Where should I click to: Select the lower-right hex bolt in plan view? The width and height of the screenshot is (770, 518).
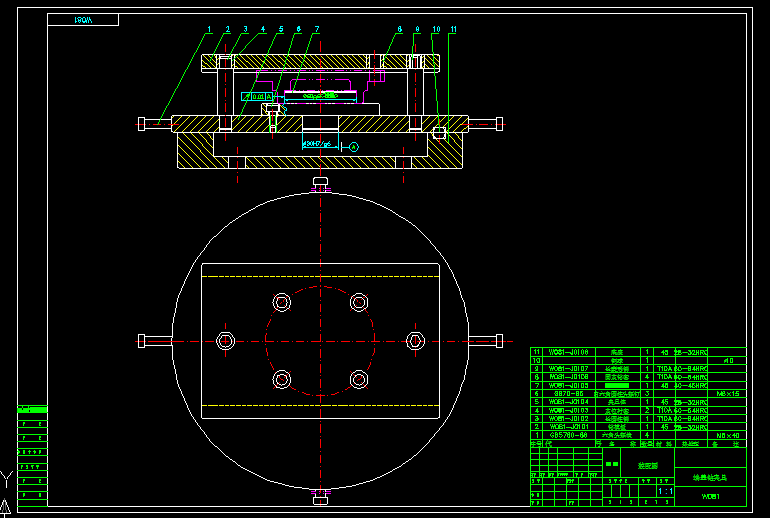(x=359, y=379)
